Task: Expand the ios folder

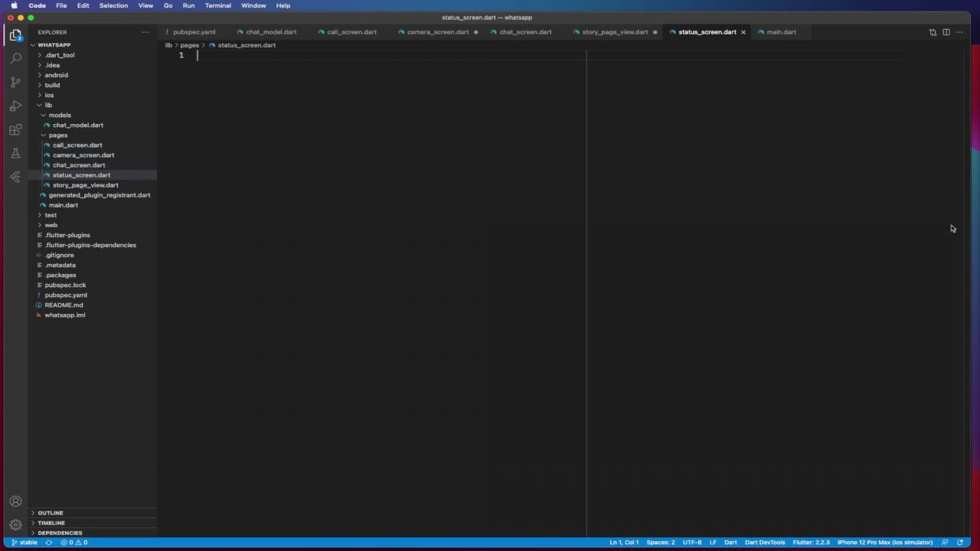Action: [x=49, y=95]
